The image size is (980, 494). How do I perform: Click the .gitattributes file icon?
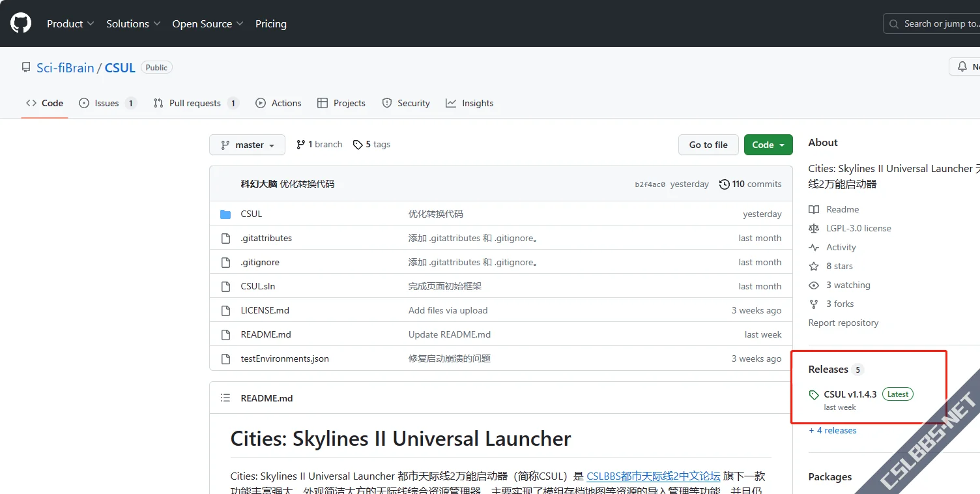tap(225, 238)
